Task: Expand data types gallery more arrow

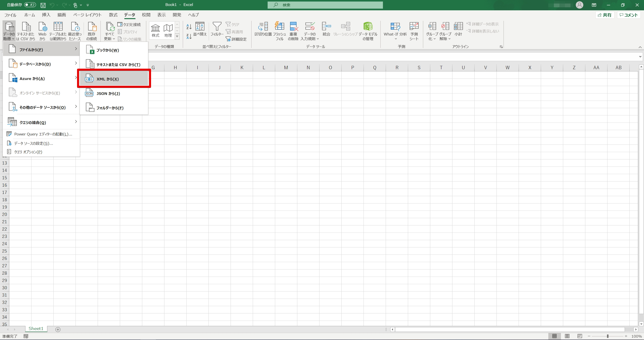Action: (177, 37)
